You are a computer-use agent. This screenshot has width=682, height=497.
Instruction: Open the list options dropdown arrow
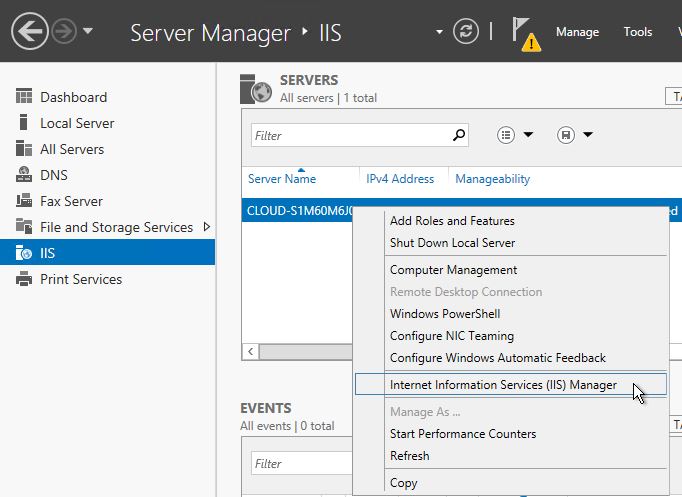[x=528, y=134]
